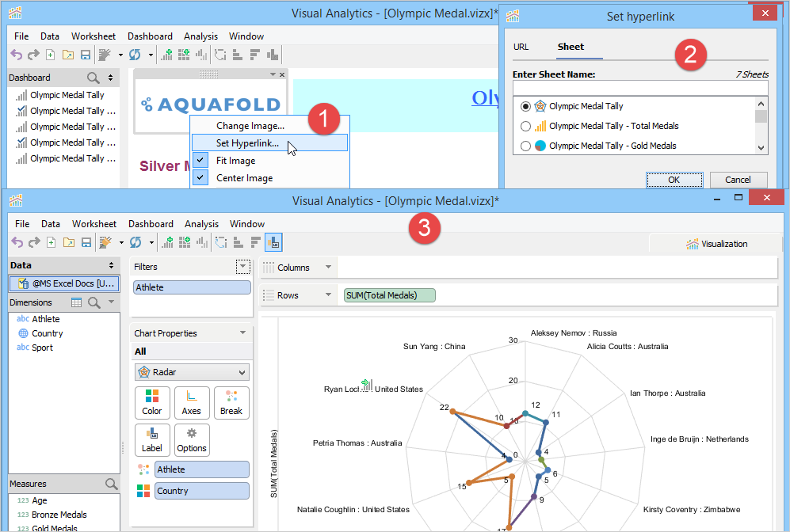Open Dashboard menu in upper window

point(150,36)
